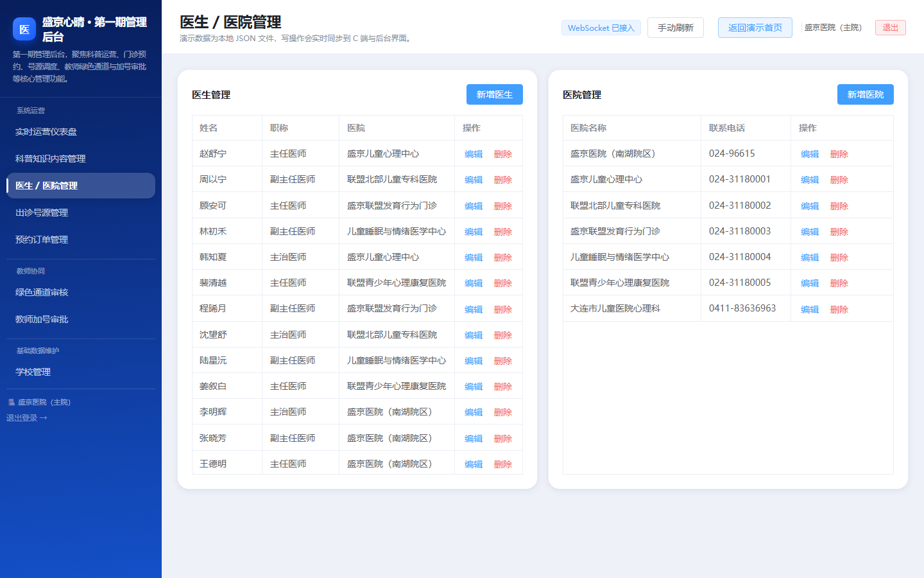Image resolution: width=924 pixels, height=578 pixels.
Task: Click phone number 024-96615
Action: click(x=732, y=153)
